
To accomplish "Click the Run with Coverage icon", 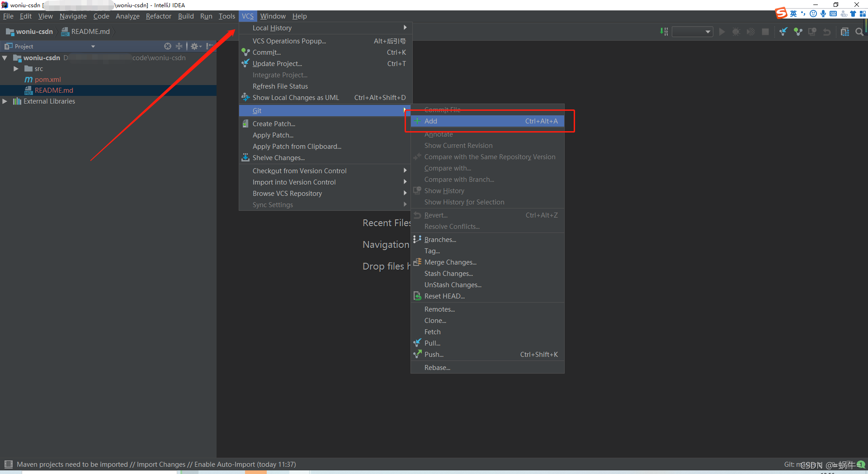I will pos(751,32).
